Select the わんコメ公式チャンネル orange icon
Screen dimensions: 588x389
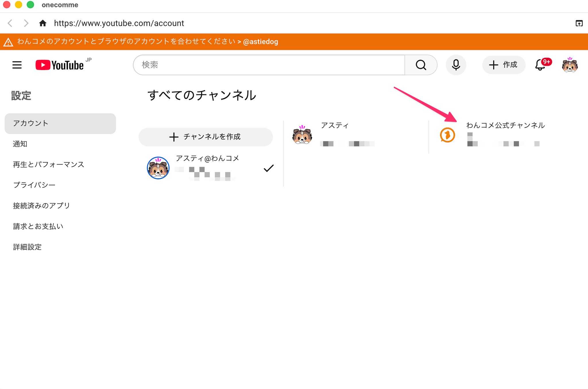click(447, 135)
